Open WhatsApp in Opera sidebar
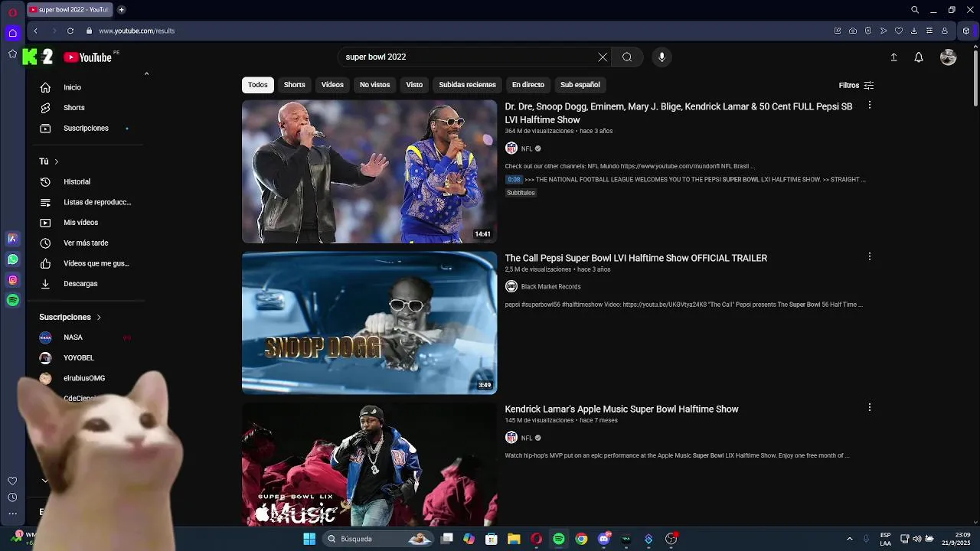Screen dimensions: 980x551 12,259
